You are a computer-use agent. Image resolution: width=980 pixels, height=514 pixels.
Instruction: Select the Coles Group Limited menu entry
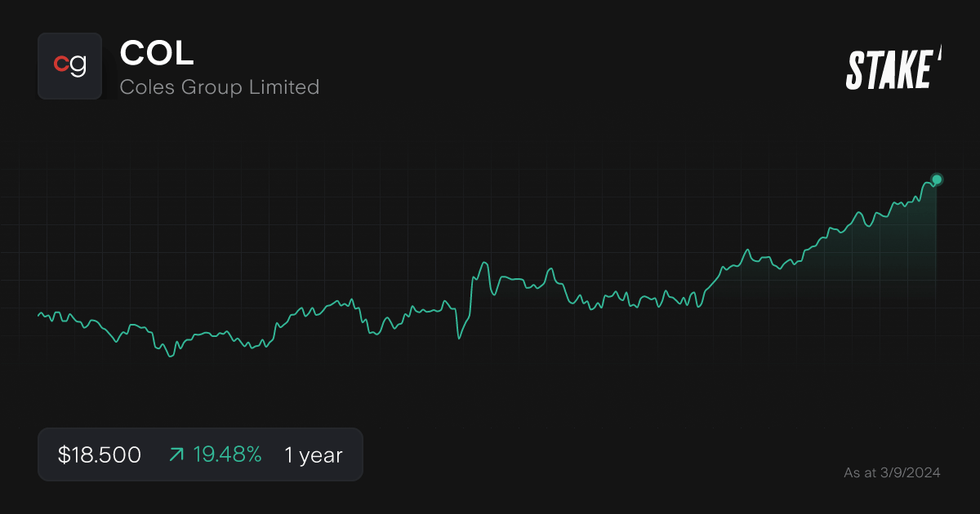click(220, 86)
